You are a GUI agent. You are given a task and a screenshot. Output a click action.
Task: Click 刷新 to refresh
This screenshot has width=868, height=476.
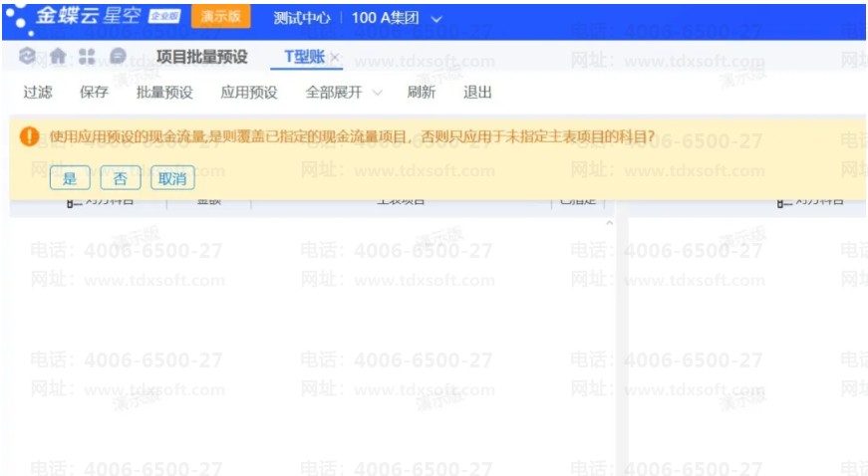422,92
